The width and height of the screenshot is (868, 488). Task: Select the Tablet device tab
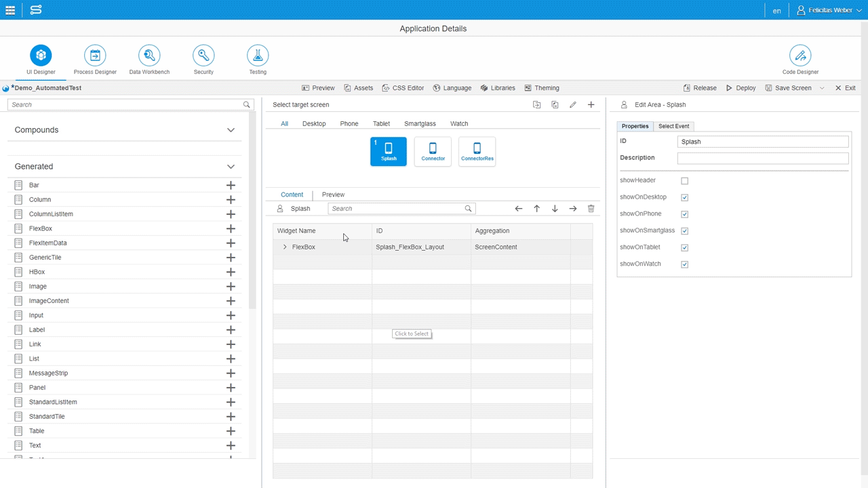381,124
